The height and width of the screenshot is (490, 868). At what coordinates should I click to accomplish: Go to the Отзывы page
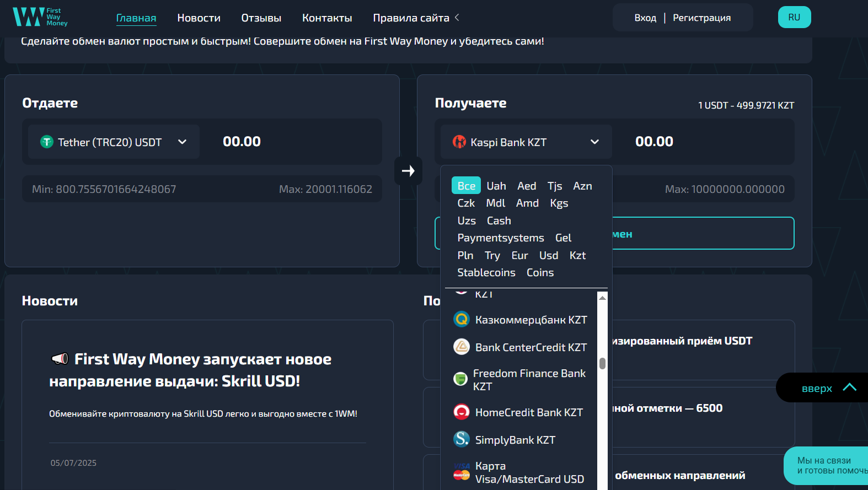click(261, 18)
